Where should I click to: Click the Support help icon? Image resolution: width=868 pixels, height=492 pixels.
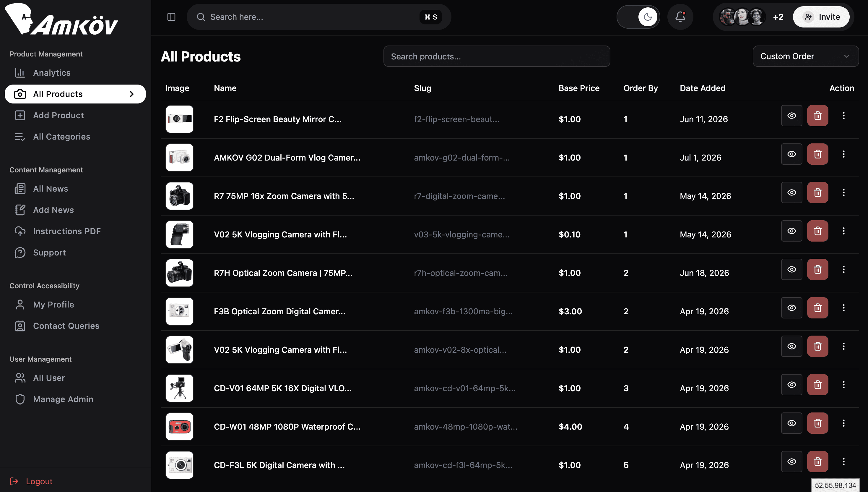(x=20, y=253)
